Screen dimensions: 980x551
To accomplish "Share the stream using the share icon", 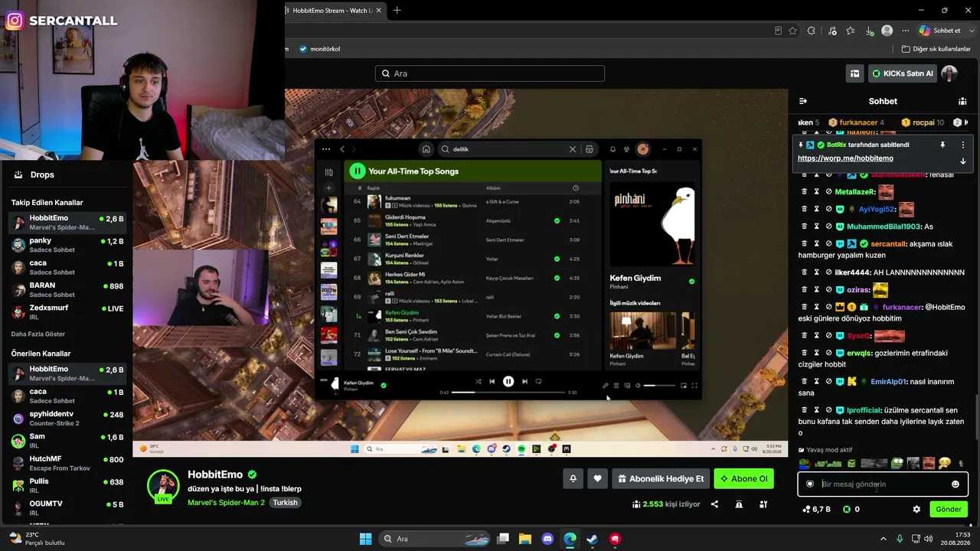I will tap(714, 504).
